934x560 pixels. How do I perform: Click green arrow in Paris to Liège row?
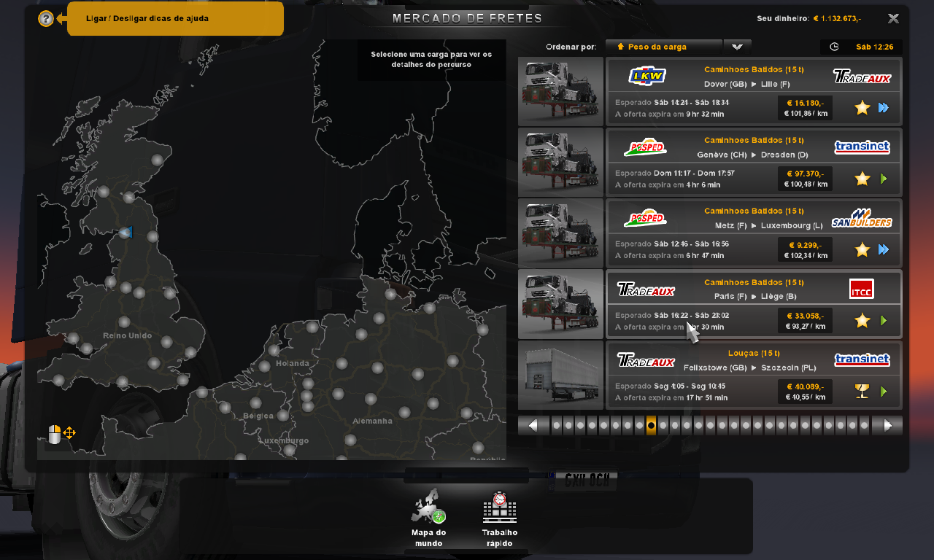click(884, 320)
